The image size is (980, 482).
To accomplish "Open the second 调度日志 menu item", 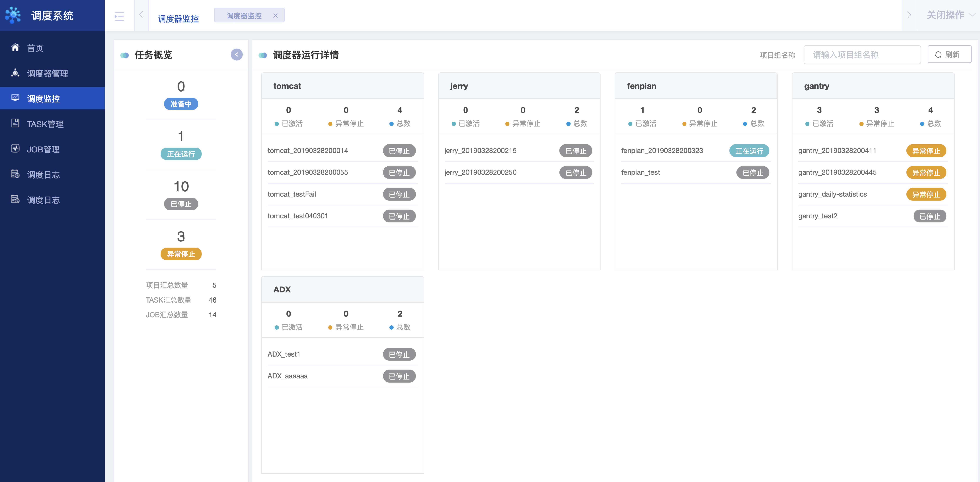I will pyautogui.click(x=43, y=200).
